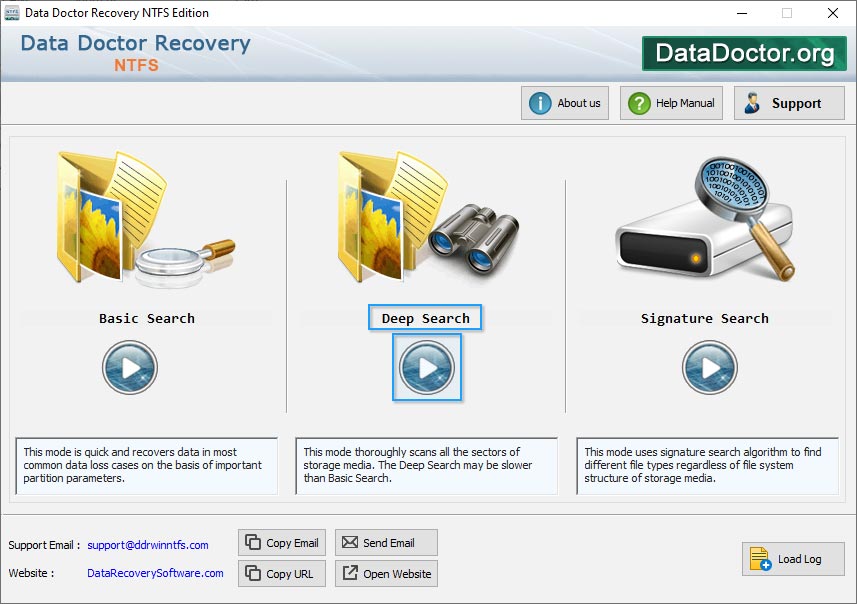Open the website in browser
The image size is (857, 604).
386,573
